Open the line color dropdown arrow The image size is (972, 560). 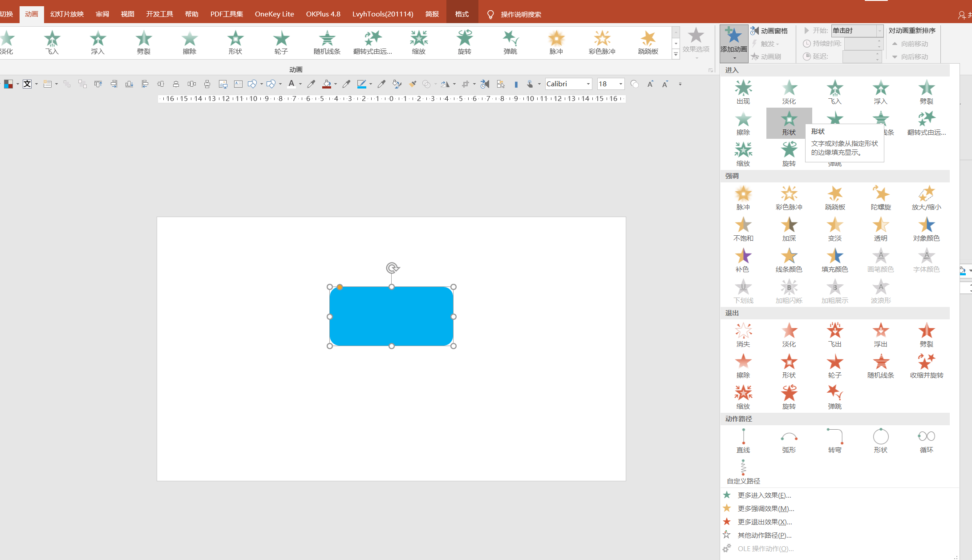coord(371,84)
